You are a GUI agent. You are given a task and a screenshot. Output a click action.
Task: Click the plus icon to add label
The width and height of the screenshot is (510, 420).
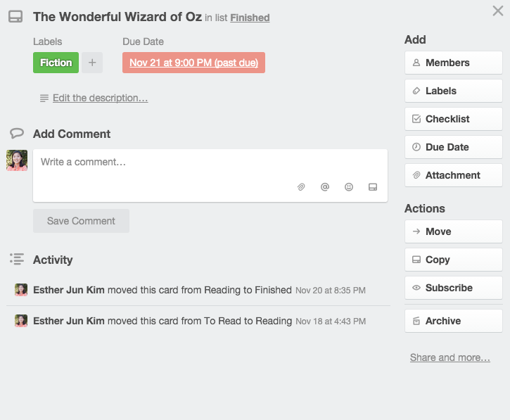coord(92,63)
